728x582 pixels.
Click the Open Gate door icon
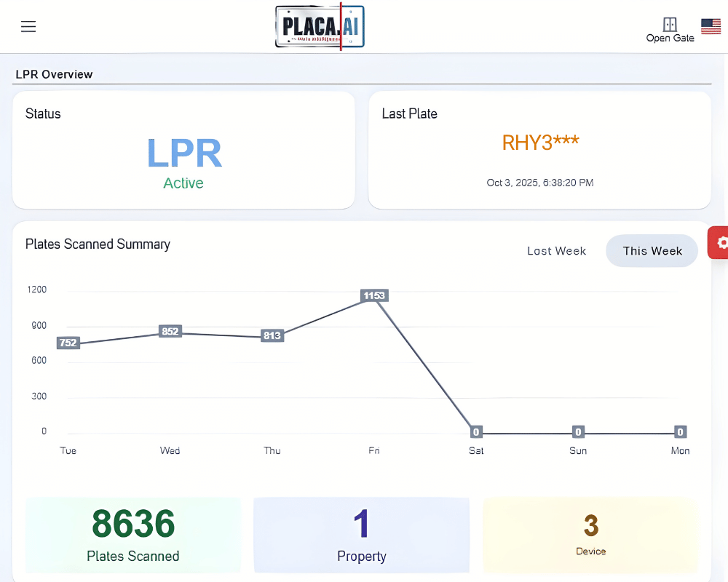(670, 25)
